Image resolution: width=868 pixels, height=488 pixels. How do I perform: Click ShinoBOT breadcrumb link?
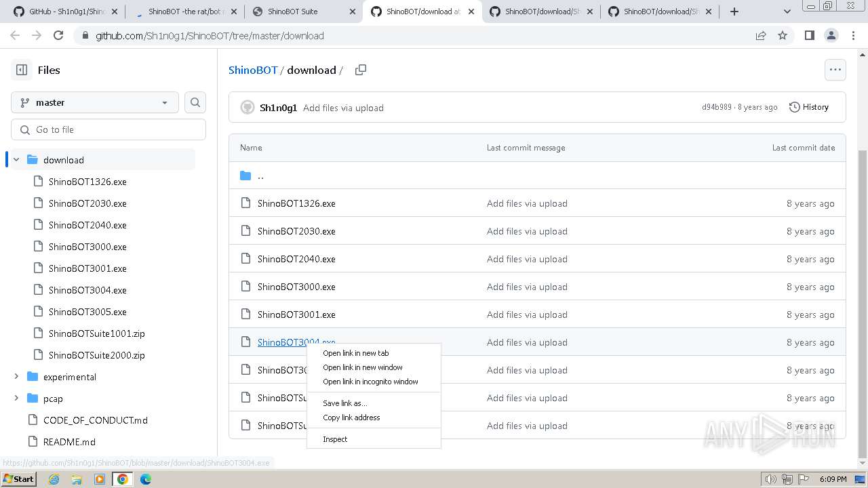click(253, 70)
